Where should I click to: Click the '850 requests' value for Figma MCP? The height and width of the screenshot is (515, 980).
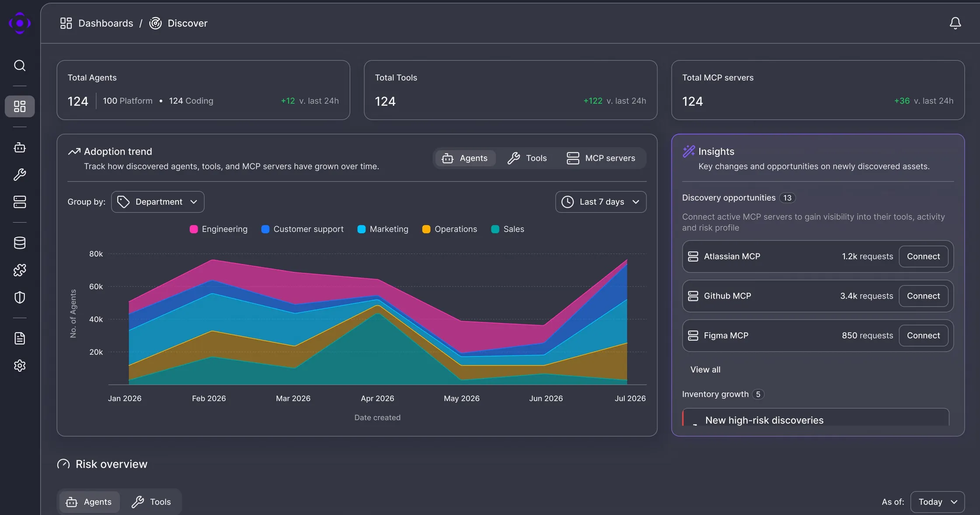867,336
